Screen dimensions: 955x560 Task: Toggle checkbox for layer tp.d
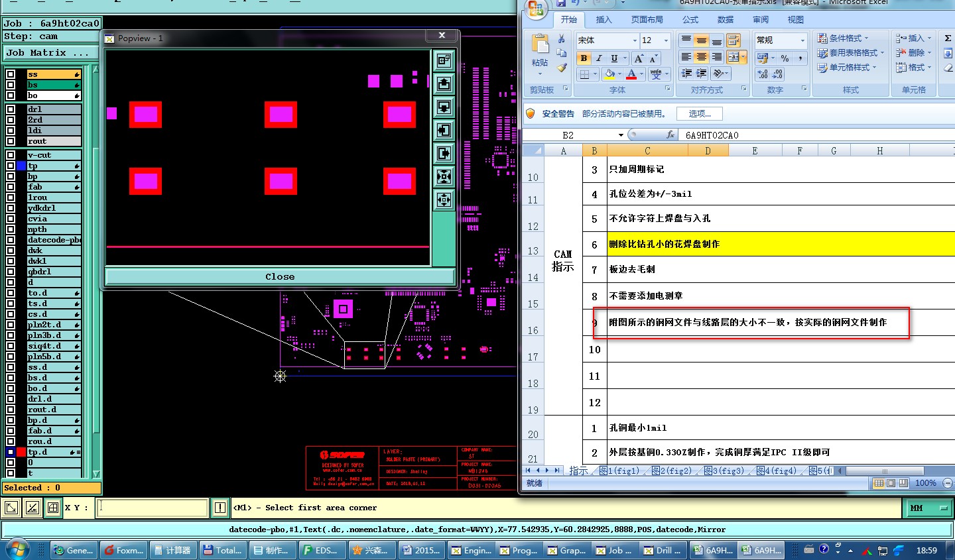(11, 452)
